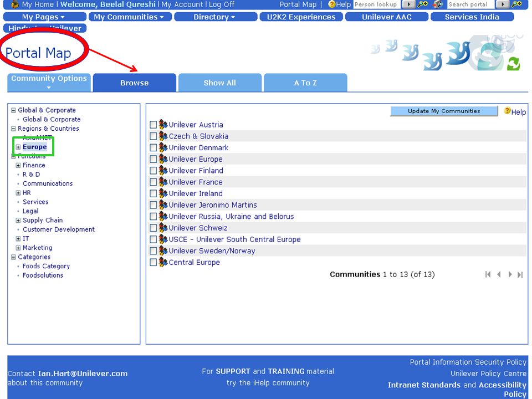Viewport: 532px width, 399px height.
Task: Open the Directory dropdown menu
Action: 216,17
